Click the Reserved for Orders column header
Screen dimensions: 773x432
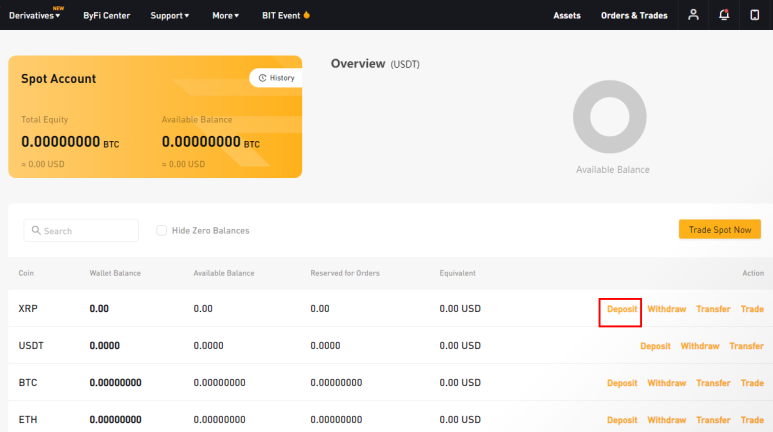click(345, 273)
